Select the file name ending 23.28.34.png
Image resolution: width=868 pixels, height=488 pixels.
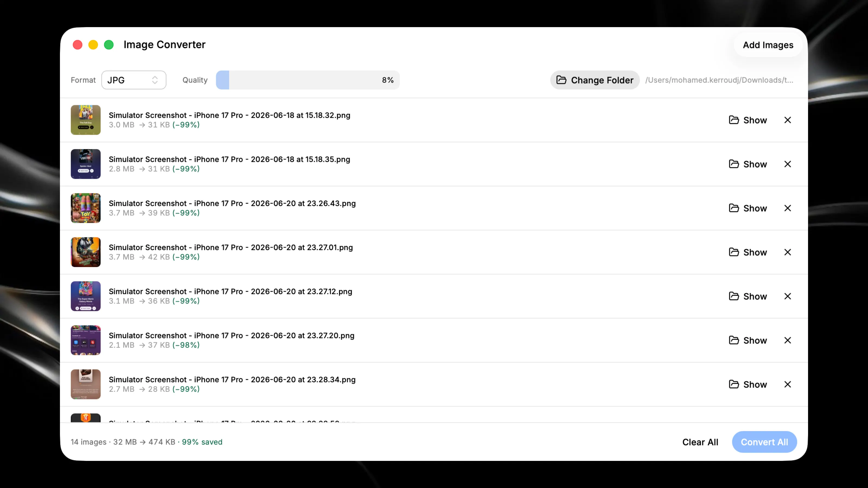click(232, 380)
